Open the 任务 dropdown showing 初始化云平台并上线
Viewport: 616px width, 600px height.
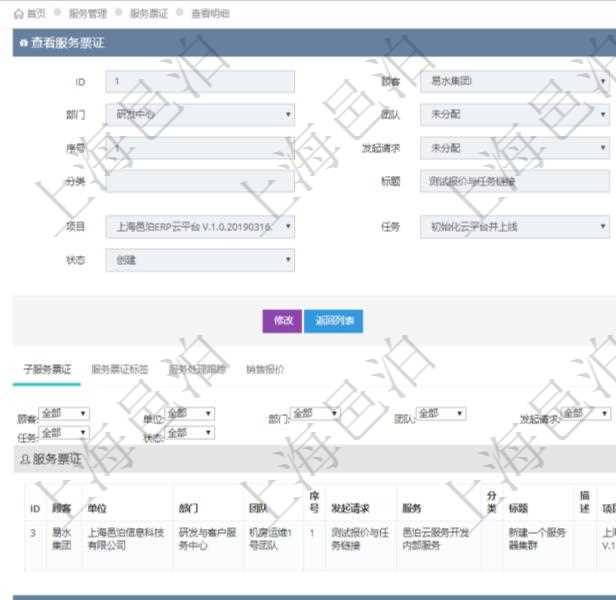(x=515, y=227)
